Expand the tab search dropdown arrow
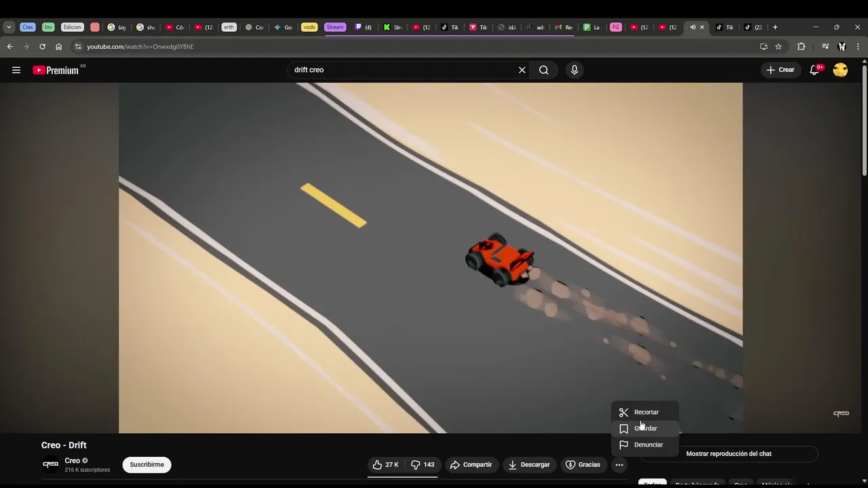 (9, 27)
